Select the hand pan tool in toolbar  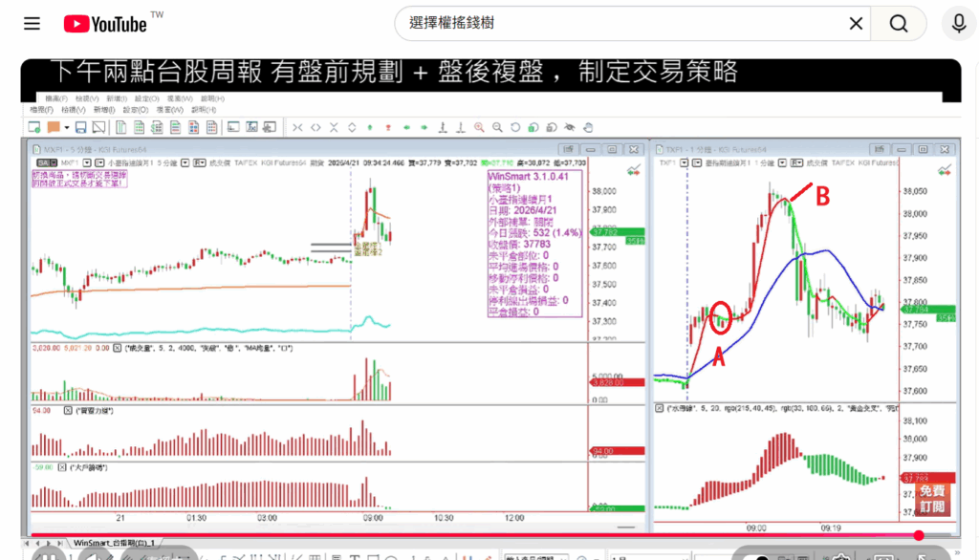pos(588,127)
